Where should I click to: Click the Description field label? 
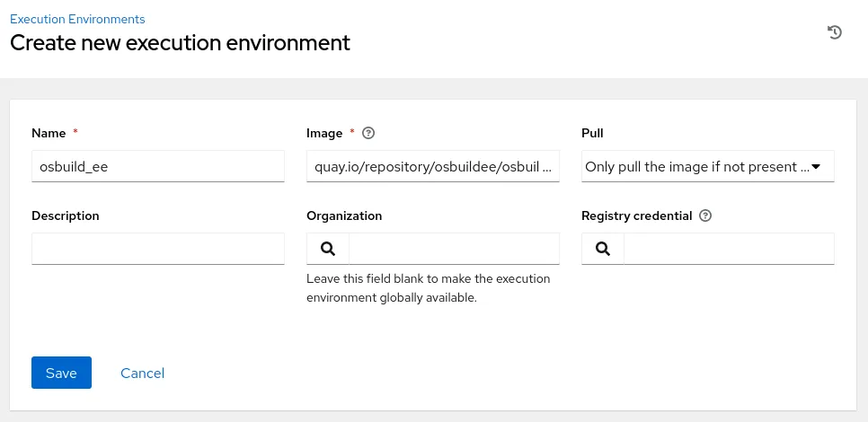click(66, 215)
